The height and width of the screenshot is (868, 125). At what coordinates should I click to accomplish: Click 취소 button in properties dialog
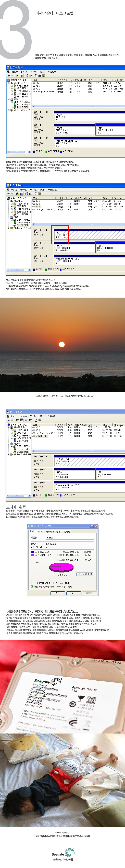point(74,593)
